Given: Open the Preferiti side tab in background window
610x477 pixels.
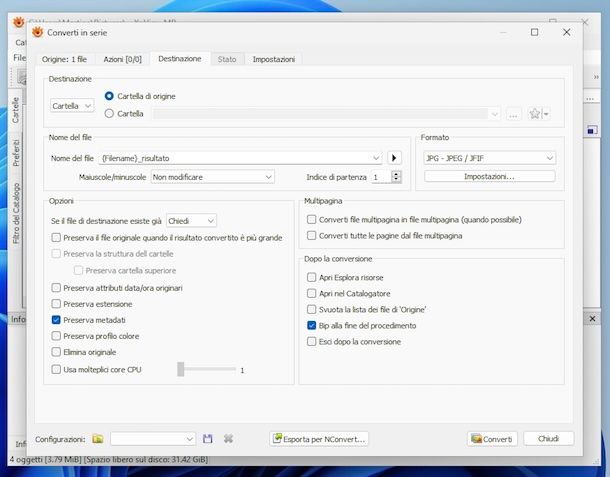Looking at the screenshot, I should [16, 153].
